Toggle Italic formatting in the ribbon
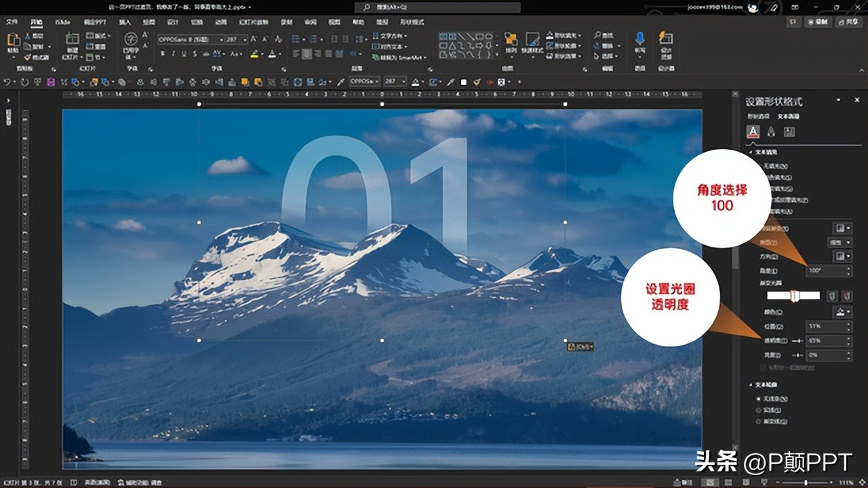The width and height of the screenshot is (868, 488). point(173,54)
